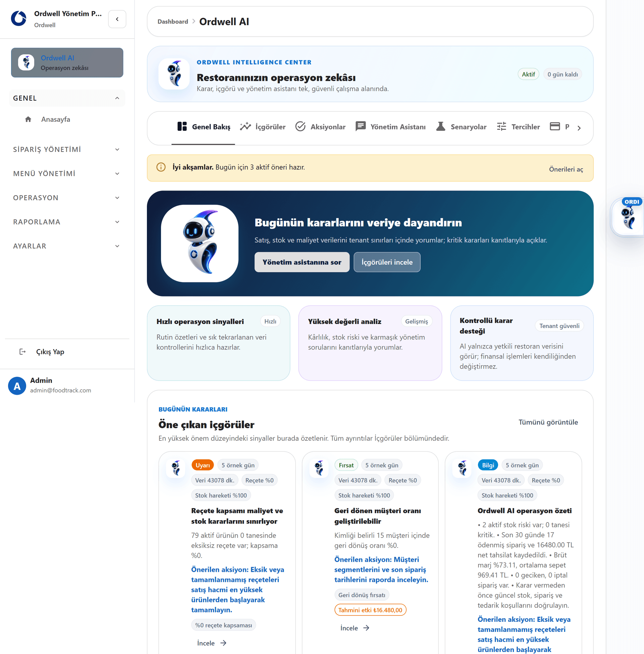Click the Tenant güvenli badge

pyautogui.click(x=559, y=326)
